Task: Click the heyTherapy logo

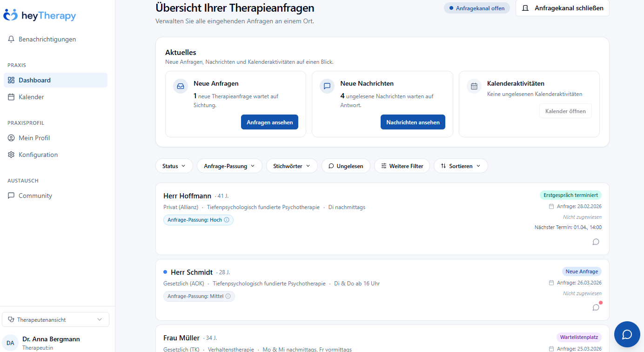Action: tap(40, 15)
